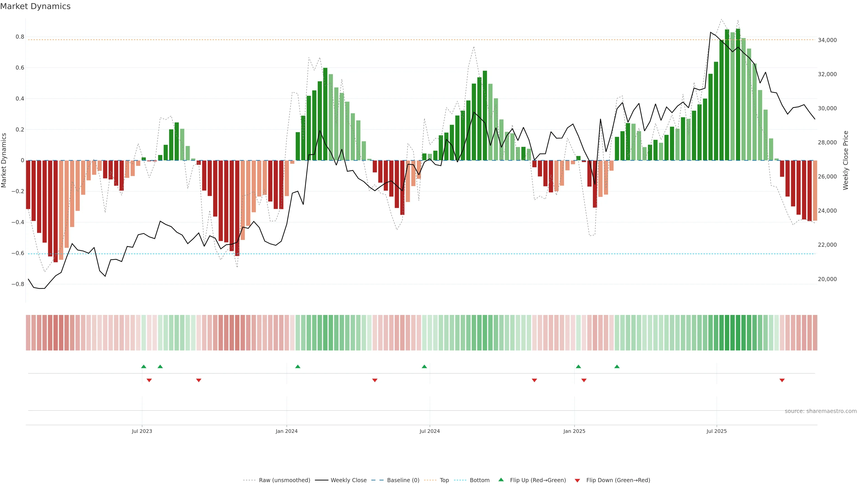
Task: Click the 34,000 right-axis tick label
Action: coord(827,40)
